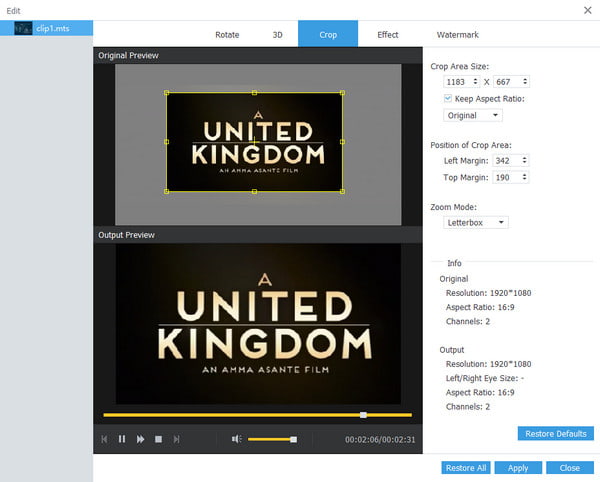Pause the video playback

[122, 439]
